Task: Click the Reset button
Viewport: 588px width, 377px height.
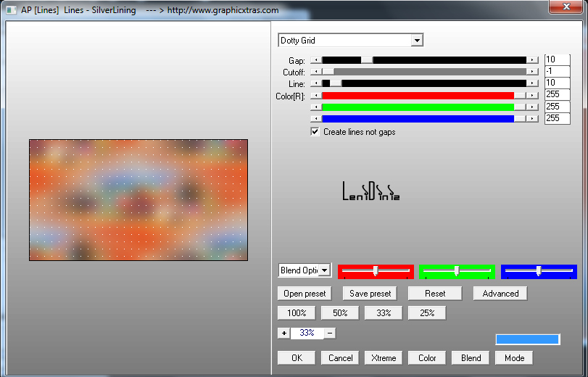Action: (x=435, y=294)
